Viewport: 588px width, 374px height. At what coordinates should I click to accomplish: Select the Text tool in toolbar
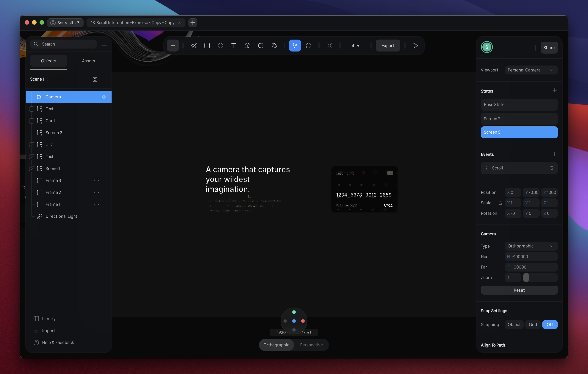pyautogui.click(x=234, y=45)
